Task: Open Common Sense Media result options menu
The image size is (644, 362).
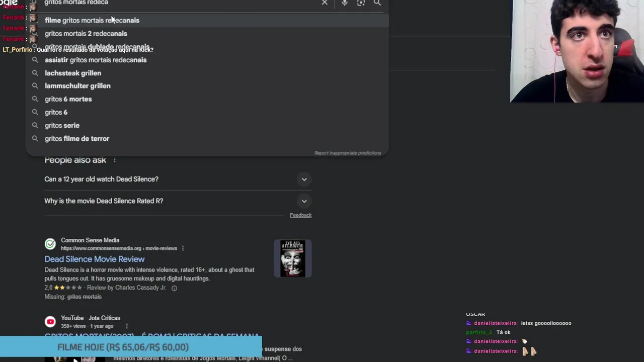Action: (x=183, y=248)
